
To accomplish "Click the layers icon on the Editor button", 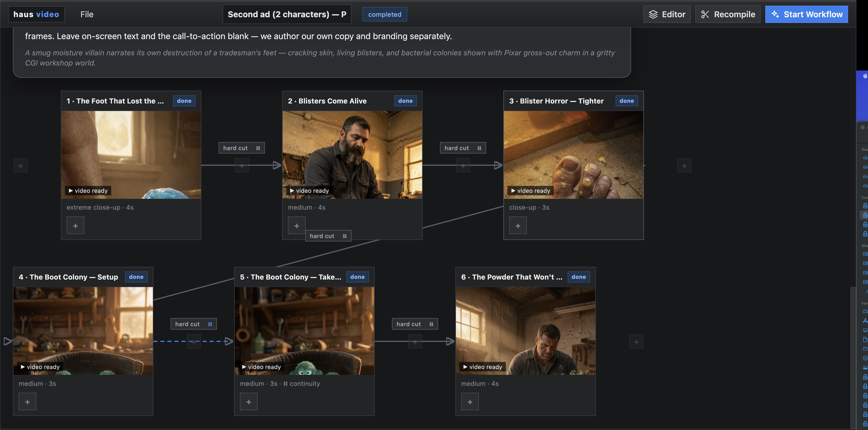I will click(653, 15).
